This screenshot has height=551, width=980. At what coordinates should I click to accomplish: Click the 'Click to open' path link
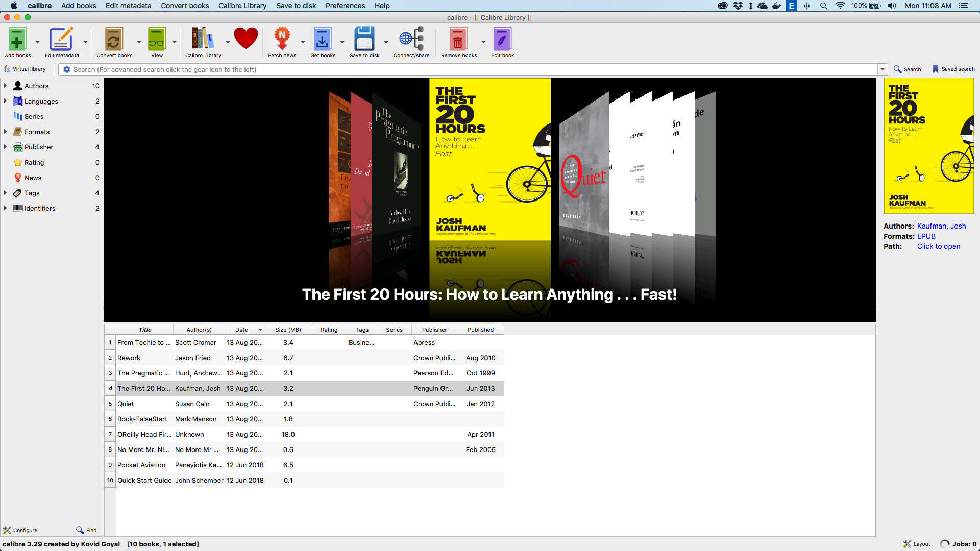[x=938, y=246]
